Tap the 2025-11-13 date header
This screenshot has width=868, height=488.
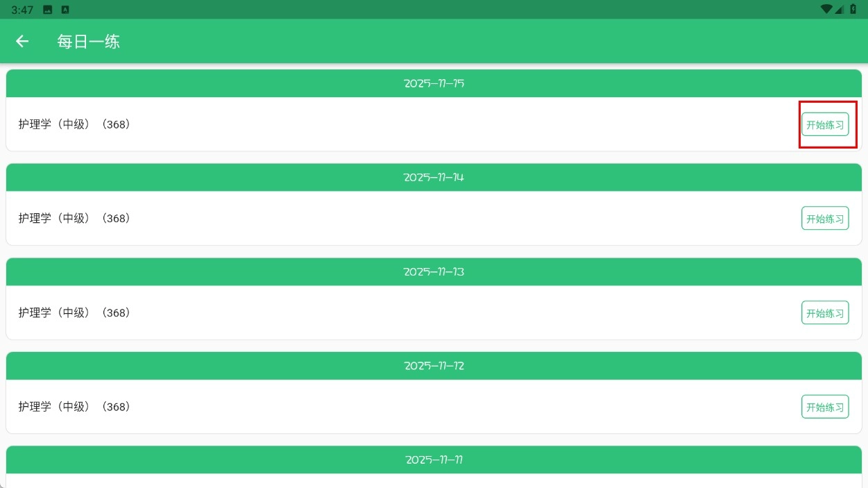(434, 272)
